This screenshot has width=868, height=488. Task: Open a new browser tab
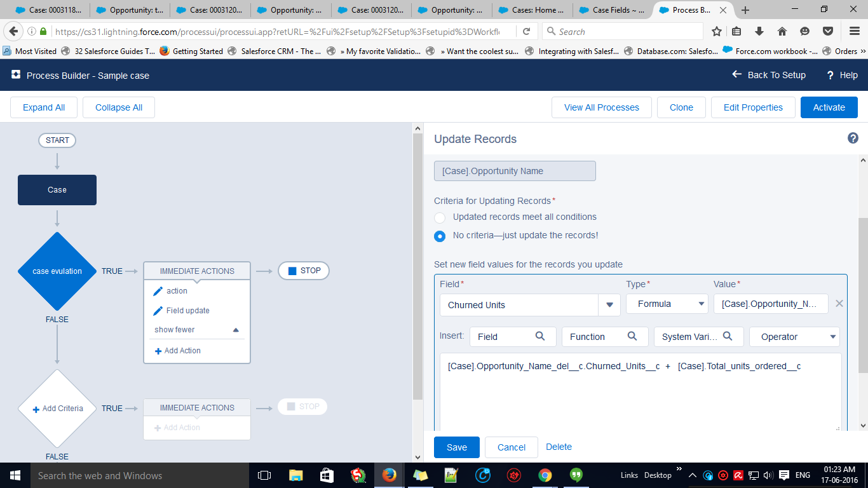[745, 10]
